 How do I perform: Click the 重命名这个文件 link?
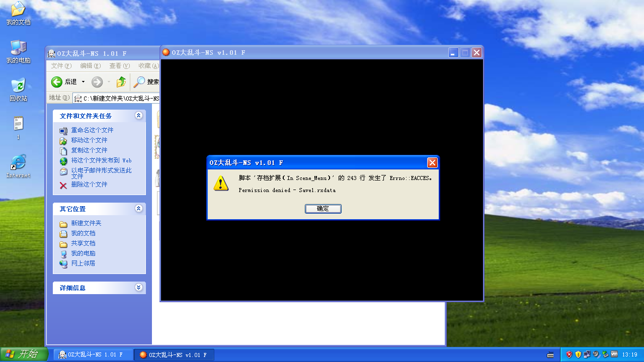point(92,130)
